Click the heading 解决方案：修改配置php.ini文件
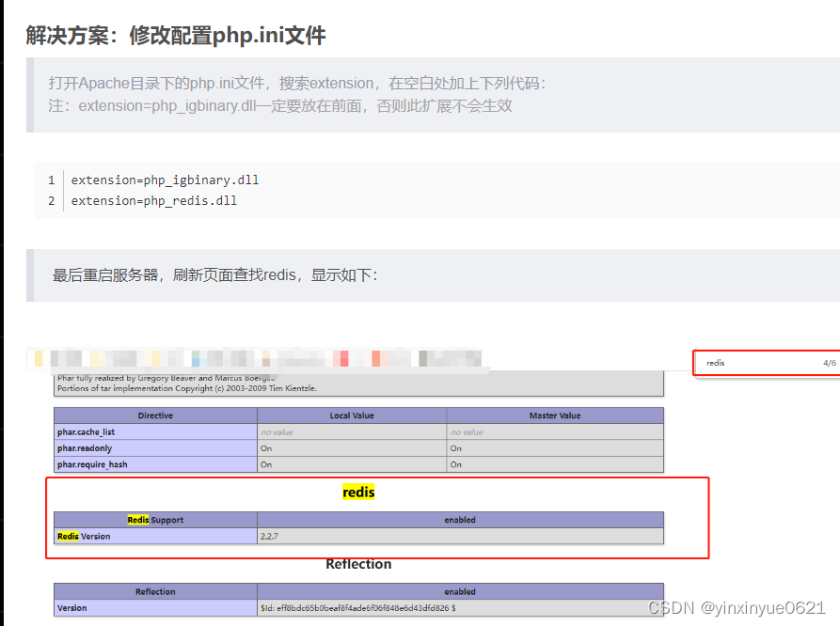Viewport: 840px width, 626px height. click(x=176, y=36)
